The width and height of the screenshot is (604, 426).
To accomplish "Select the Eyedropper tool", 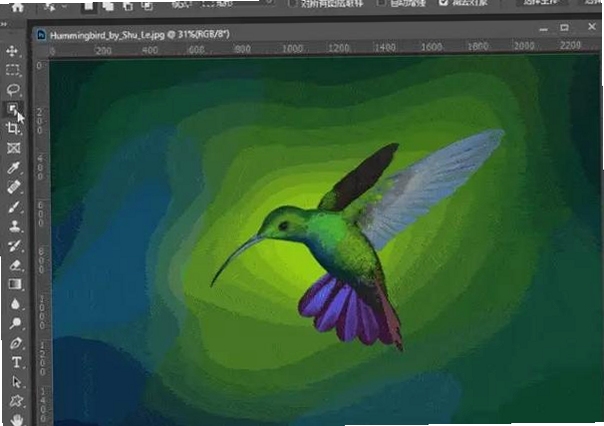I will [x=13, y=168].
